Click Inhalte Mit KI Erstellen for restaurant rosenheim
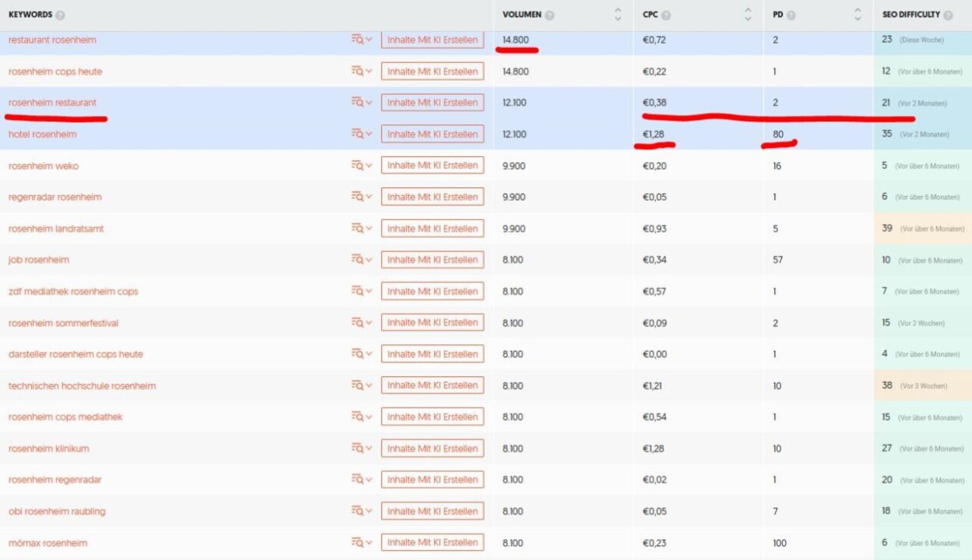972x560 pixels. point(433,40)
